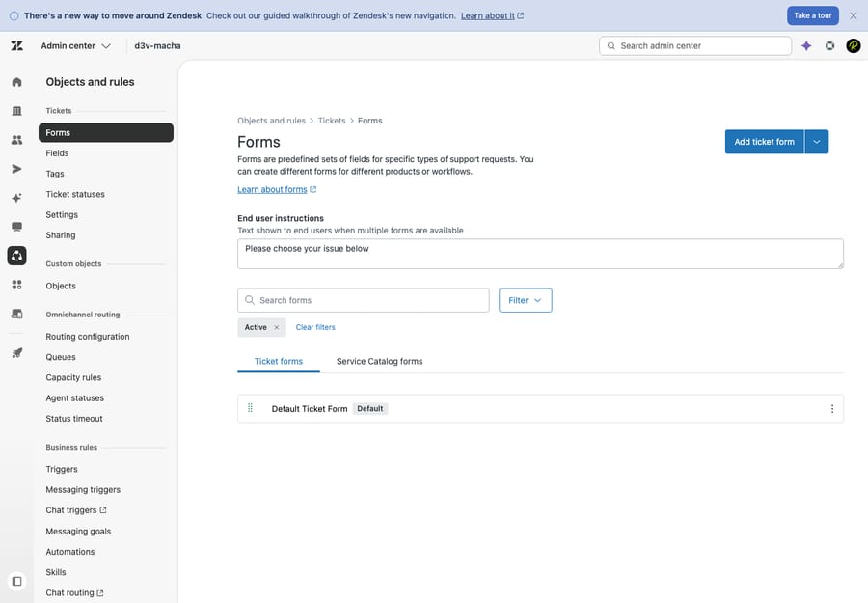The height and width of the screenshot is (603, 868).
Task: Follow Learn about forms link
Action: tap(277, 189)
